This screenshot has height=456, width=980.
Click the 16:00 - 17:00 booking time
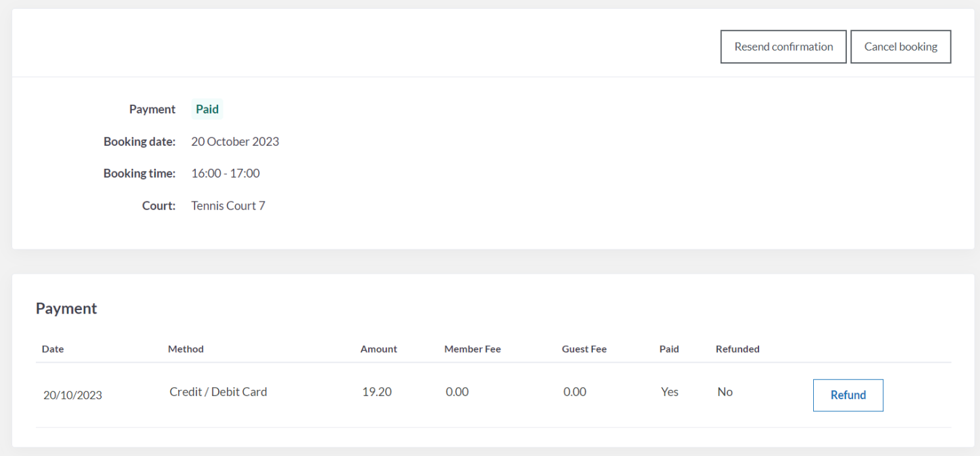click(x=226, y=174)
